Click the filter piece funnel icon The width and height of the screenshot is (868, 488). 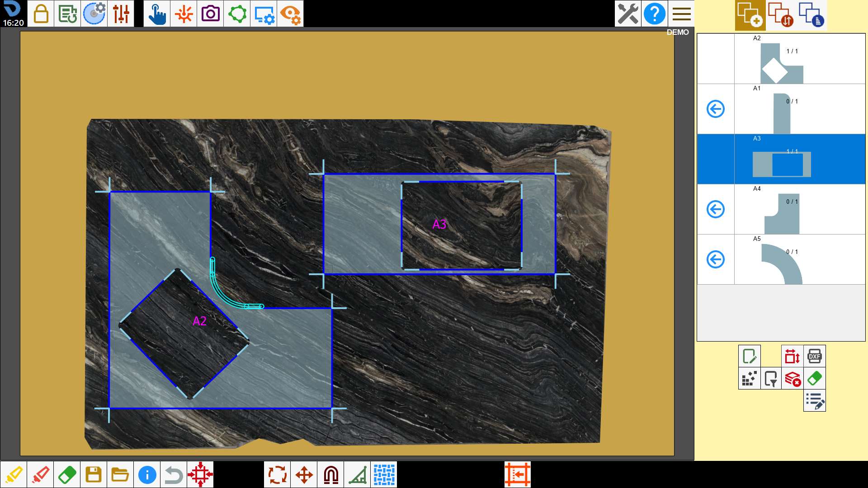click(771, 378)
